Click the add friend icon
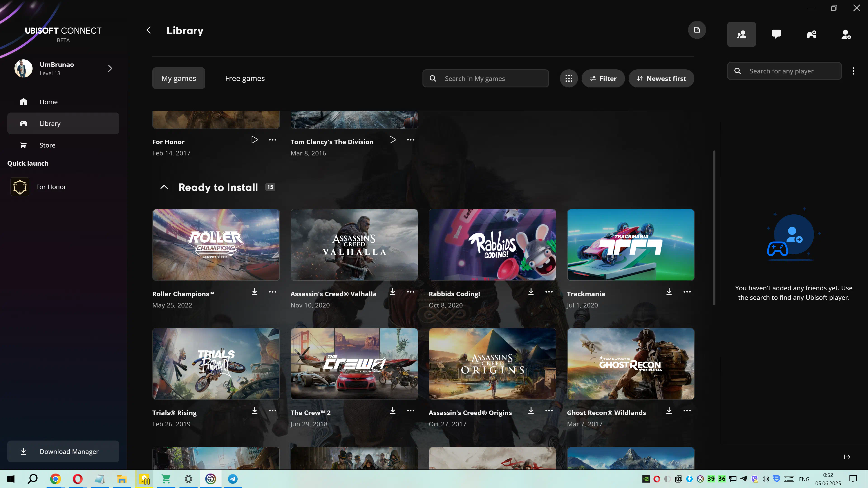This screenshot has height=488, width=868. [846, 34]
